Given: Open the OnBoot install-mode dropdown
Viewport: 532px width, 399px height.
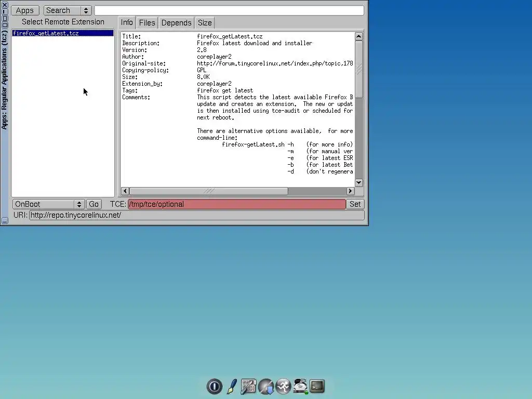Looking at the screenshot, I should 48,204.
